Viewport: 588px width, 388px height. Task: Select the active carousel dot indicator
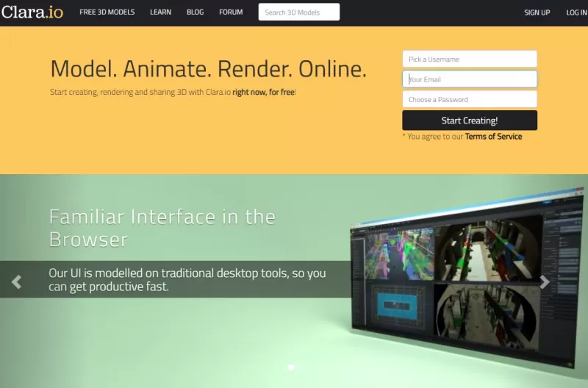coord(291,367)
